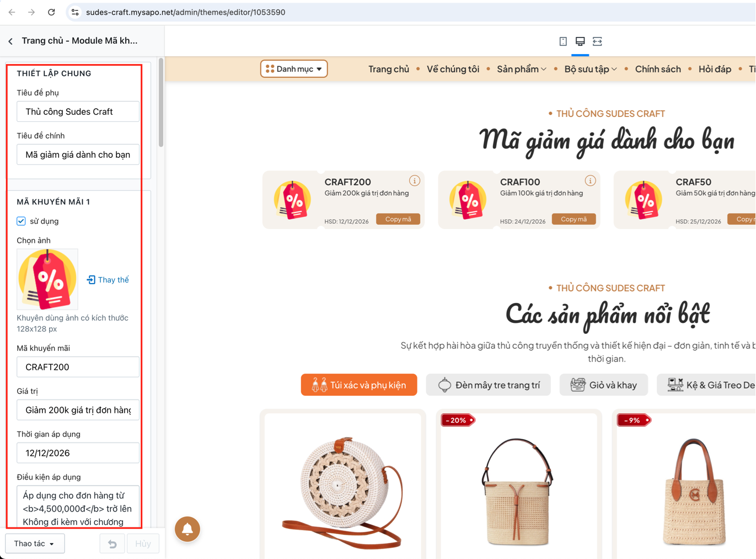Toggle the 'sử dụng' checkbox

coord(21,221)
